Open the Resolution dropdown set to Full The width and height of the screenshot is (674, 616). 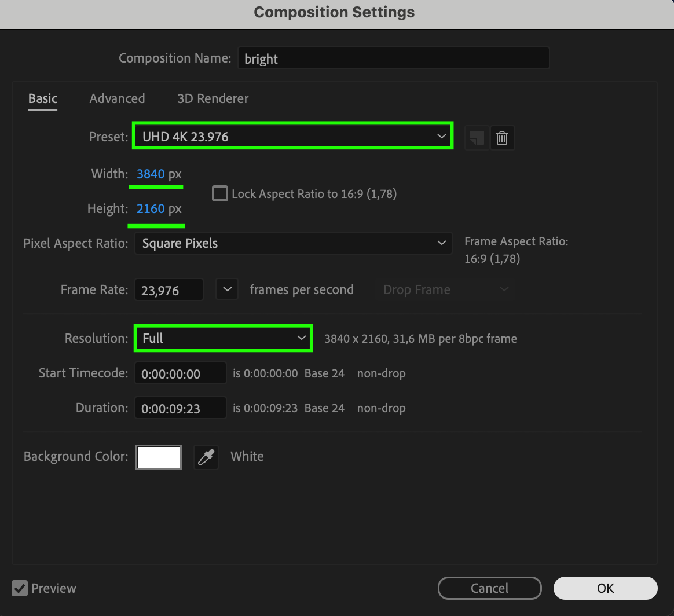tap(224, 338)
